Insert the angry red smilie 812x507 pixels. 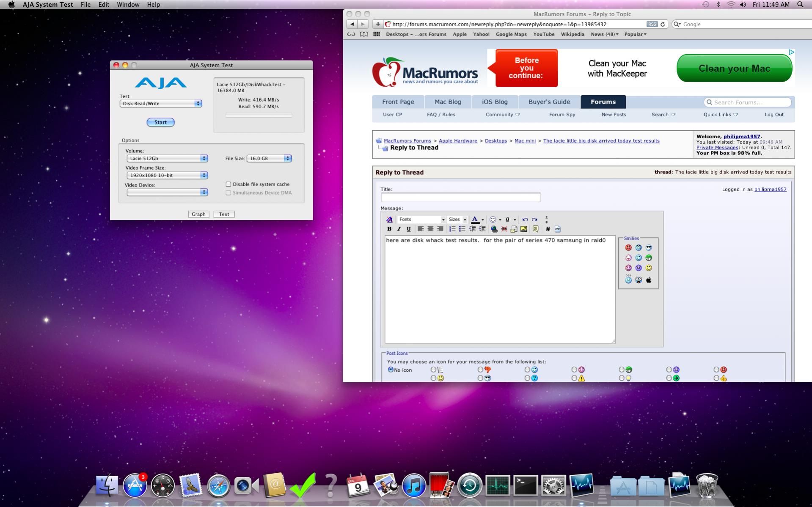click(628, 247)
